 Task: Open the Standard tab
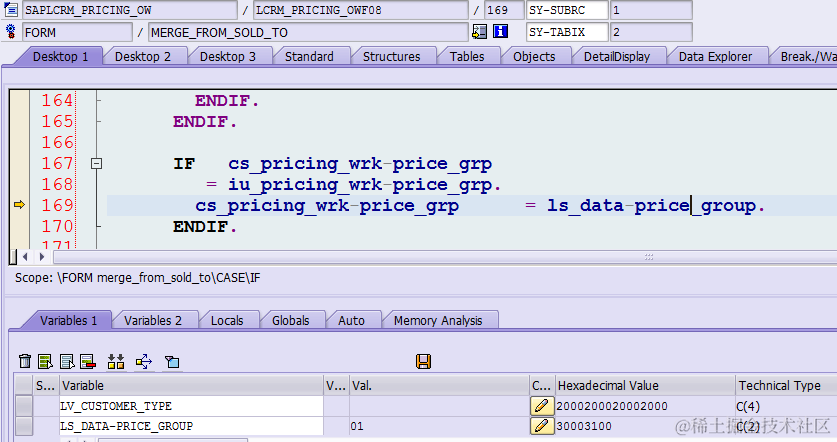tap(309, 57)
